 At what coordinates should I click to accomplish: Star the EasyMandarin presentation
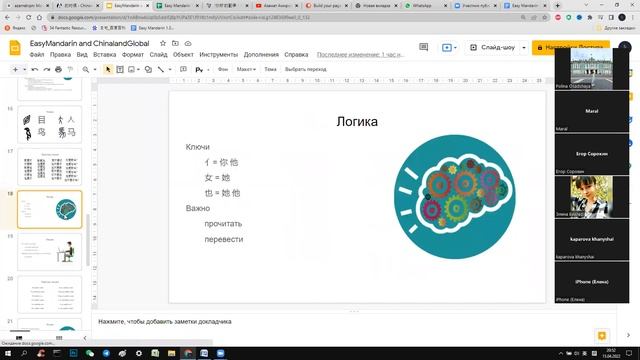click(x=163, y=43)
